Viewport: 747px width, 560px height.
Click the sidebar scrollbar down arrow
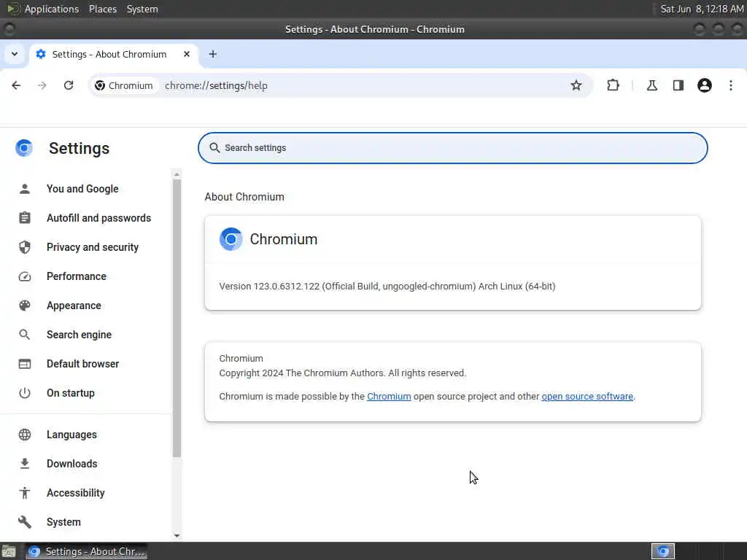pyautogui.click(x=177, y=536)
